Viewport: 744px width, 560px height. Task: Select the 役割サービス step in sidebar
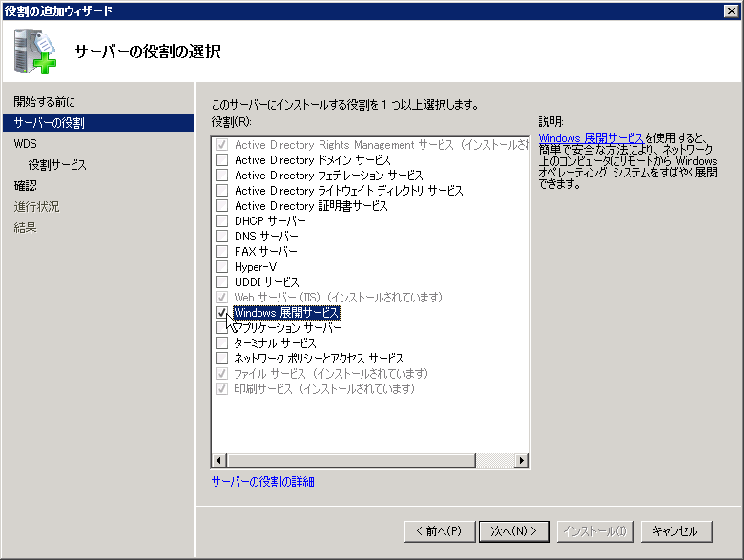57,165
